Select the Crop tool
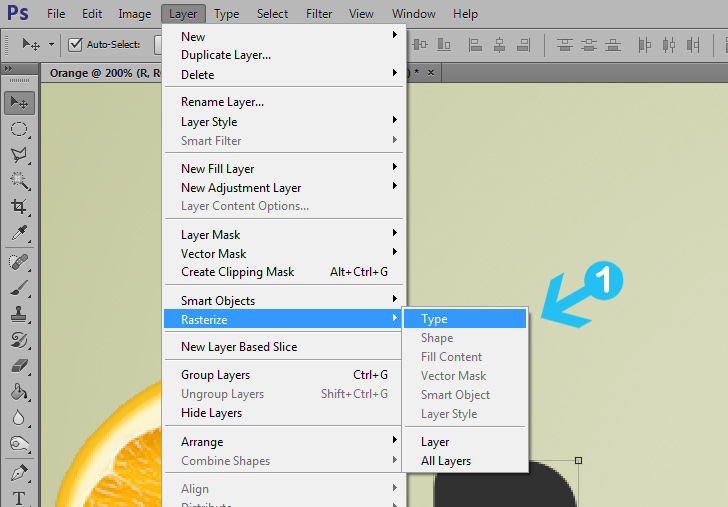This screenshot has width=728, height=507. click(19, 207)
